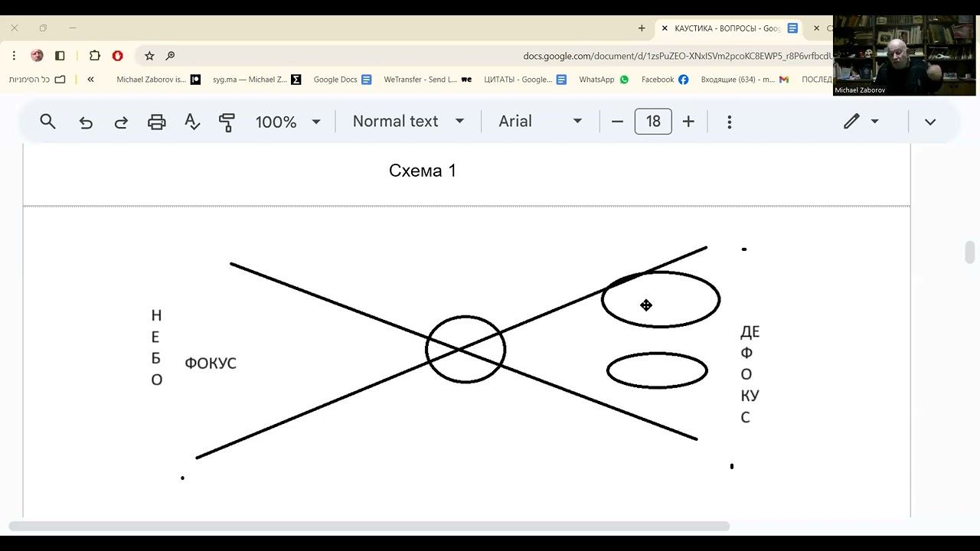Click Michael Zaborov video thumbnail
This screenshot has height=551, width=980.
pyautogui.click(x=904, y=55)
